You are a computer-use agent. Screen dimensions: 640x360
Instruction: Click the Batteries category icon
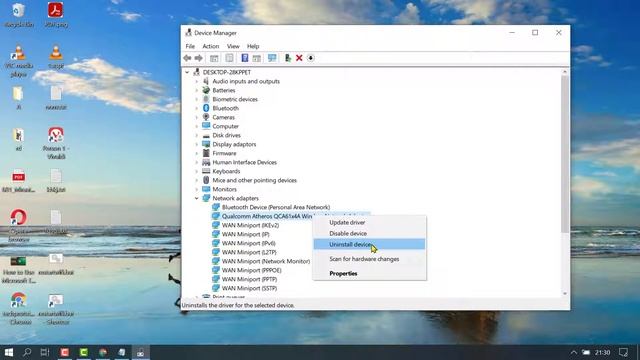pyautogui.click(x=206, y=90)
